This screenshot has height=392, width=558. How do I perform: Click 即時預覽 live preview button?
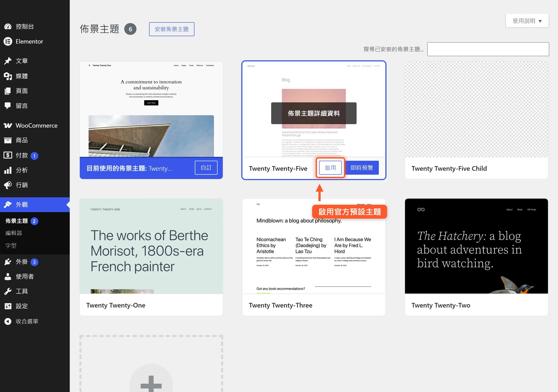pos(361,168)
